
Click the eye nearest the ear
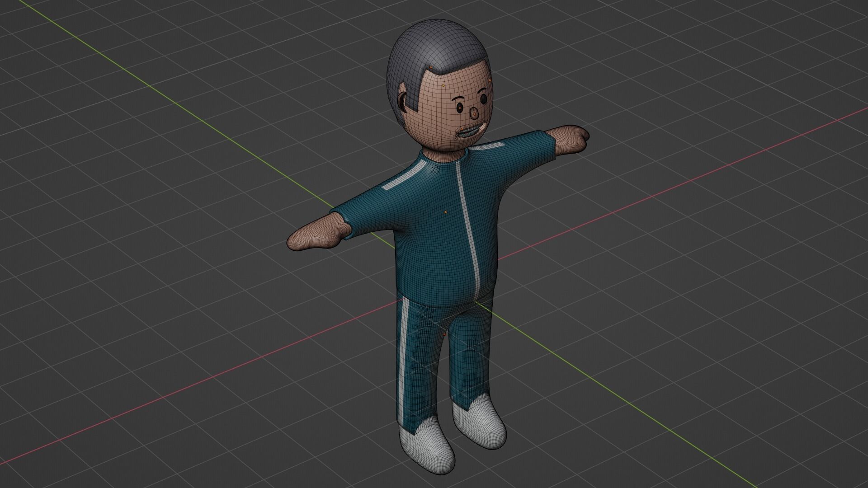point(460,108)
